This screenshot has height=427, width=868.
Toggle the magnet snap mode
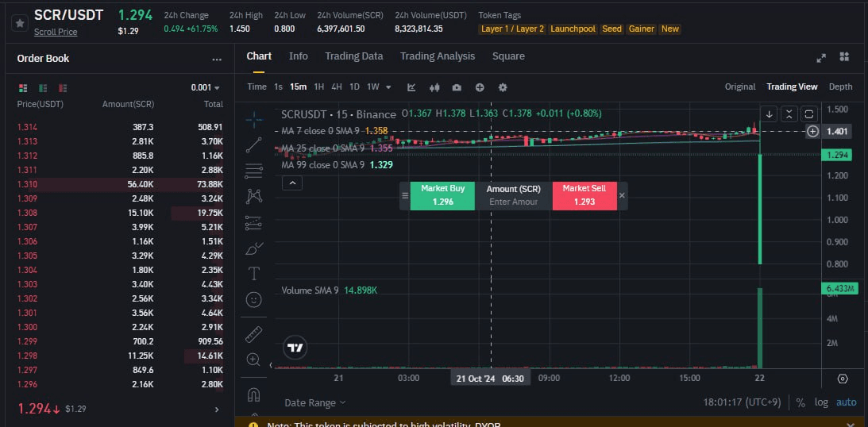(254, 395)
